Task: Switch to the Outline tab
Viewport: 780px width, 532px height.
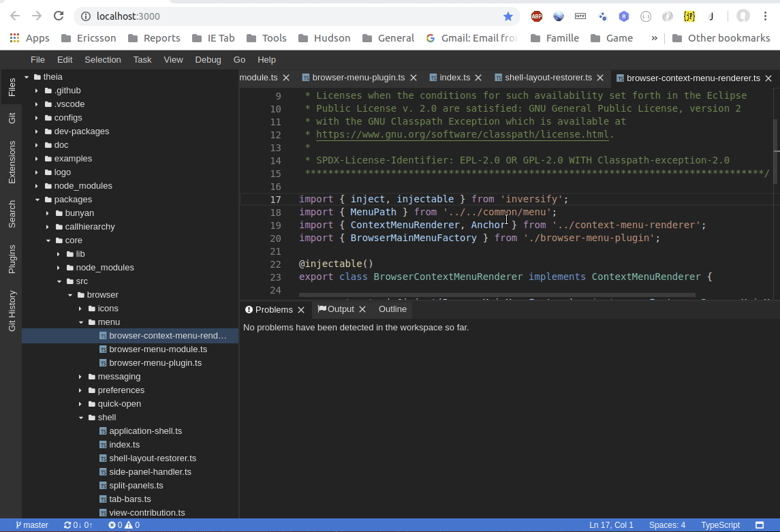Action: tap(392, 309)
